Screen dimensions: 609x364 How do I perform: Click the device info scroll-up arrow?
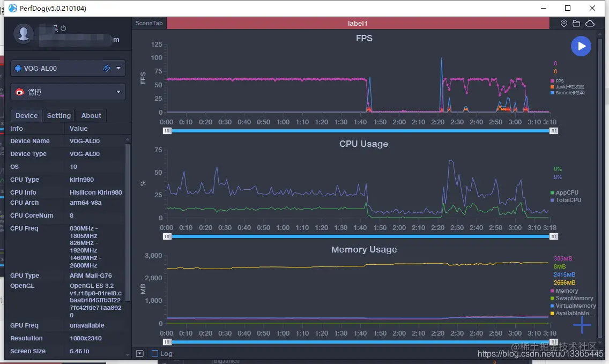click(x=128, y=139)
